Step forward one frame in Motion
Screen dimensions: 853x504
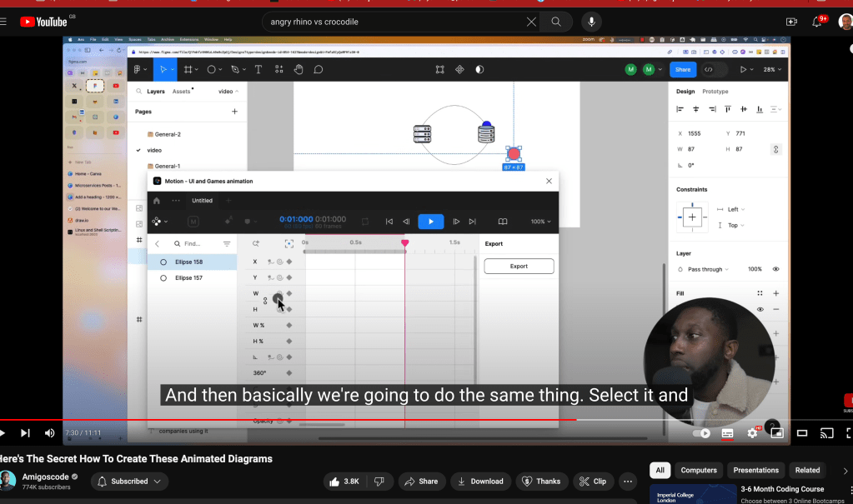[x=456, y=222]
